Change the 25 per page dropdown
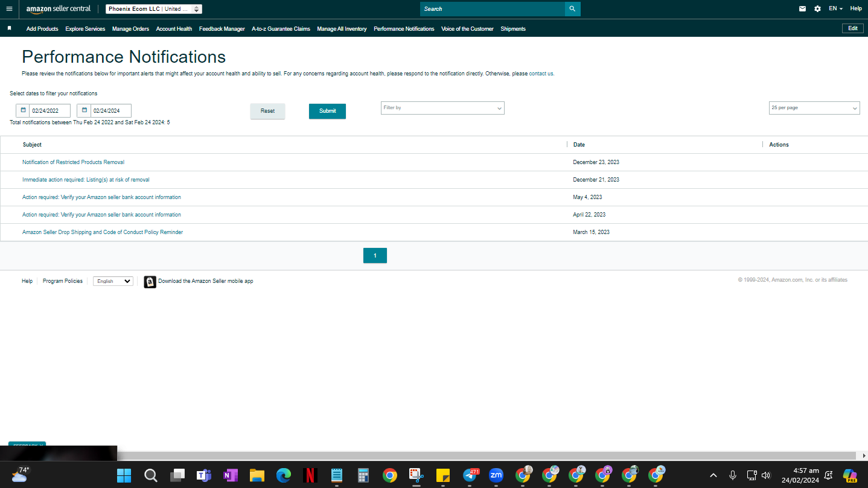This screenshot has width=868, height=488. [815, 108]
